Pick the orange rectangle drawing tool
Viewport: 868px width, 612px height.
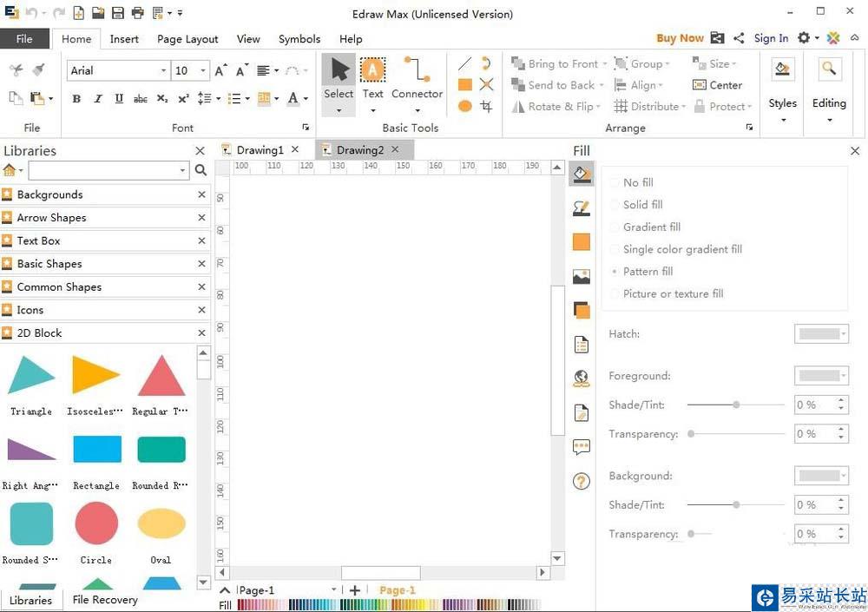465,85
